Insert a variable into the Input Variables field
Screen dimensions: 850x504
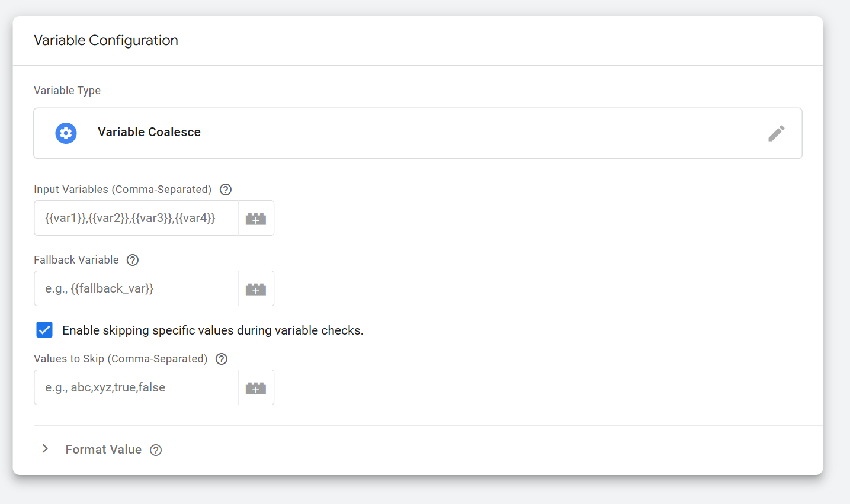click(x=255, y=218)
